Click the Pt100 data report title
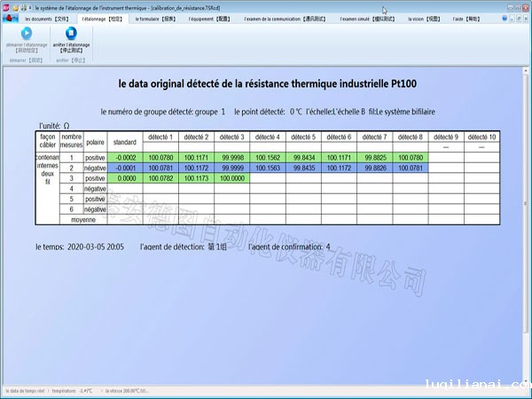 point(268,83)
